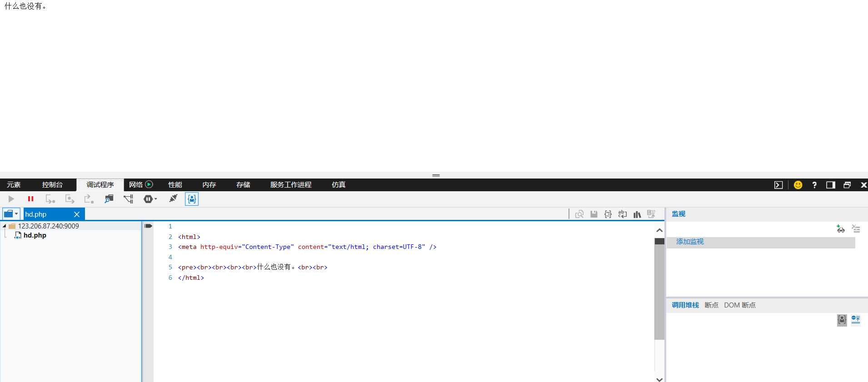
Task: Open the 内存 tab
Action: [x=209, y=184]
